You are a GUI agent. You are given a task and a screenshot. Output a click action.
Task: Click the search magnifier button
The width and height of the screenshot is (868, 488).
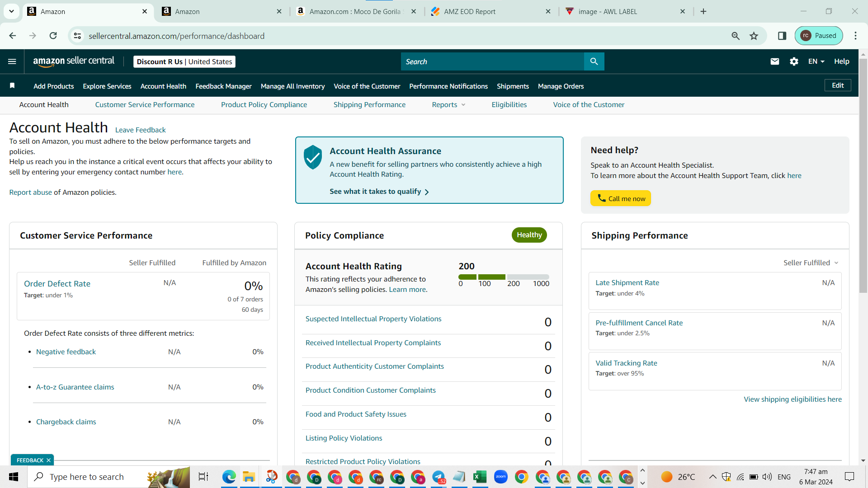pos(594,61)
